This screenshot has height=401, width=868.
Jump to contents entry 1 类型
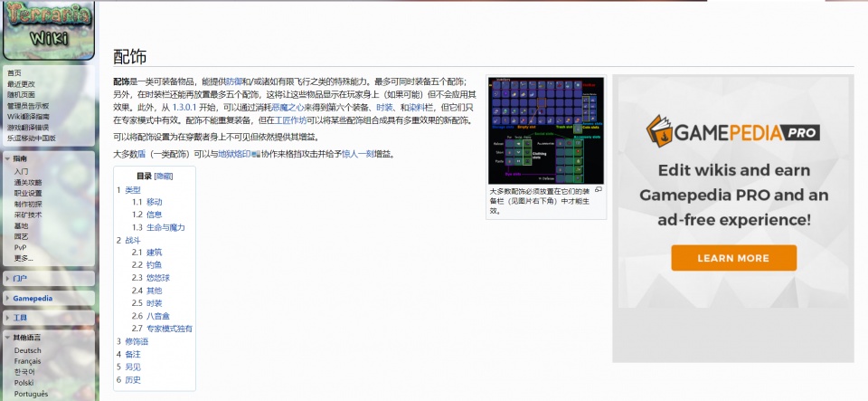[x=128, y=189]
